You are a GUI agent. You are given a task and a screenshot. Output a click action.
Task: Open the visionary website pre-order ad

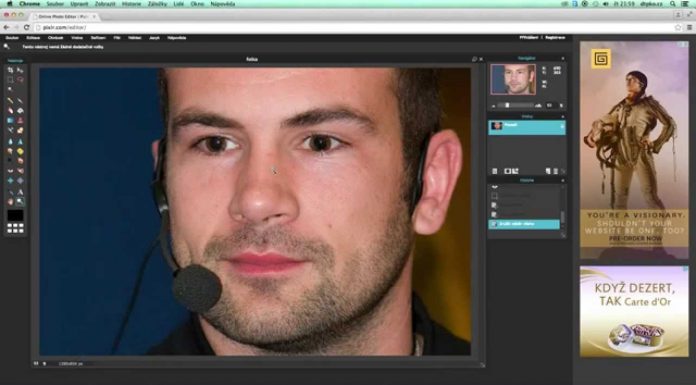634,150
